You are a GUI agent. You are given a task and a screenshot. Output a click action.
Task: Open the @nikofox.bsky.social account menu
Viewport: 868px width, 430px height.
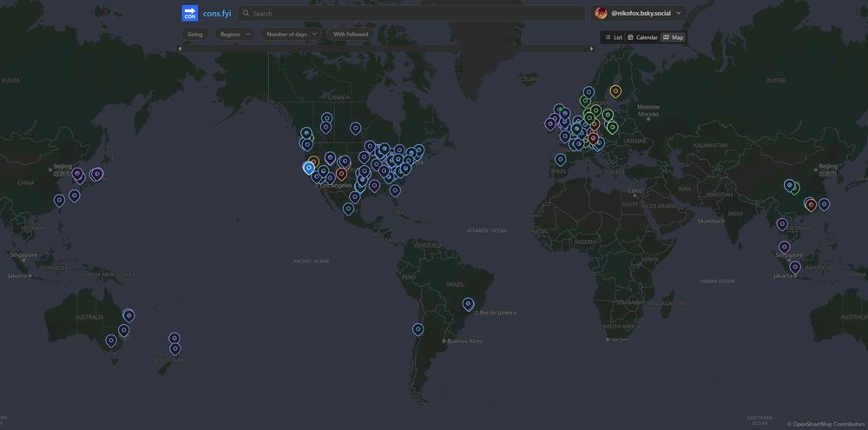click(638, 13)
